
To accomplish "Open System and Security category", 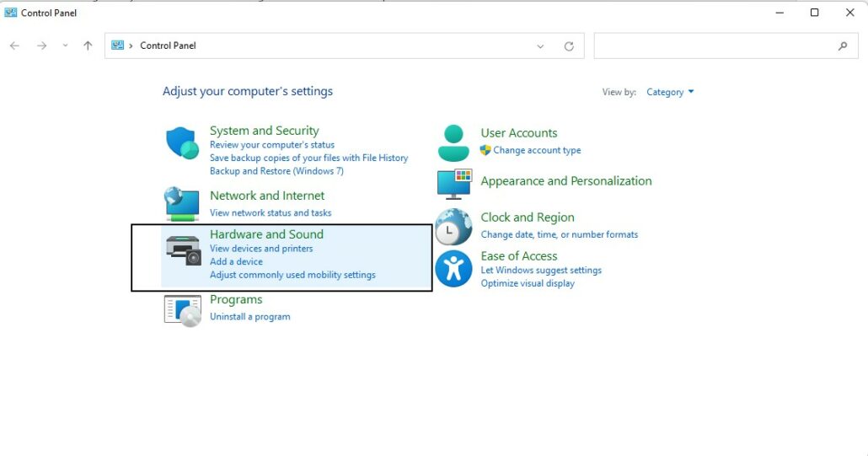I will click(264, 131).
